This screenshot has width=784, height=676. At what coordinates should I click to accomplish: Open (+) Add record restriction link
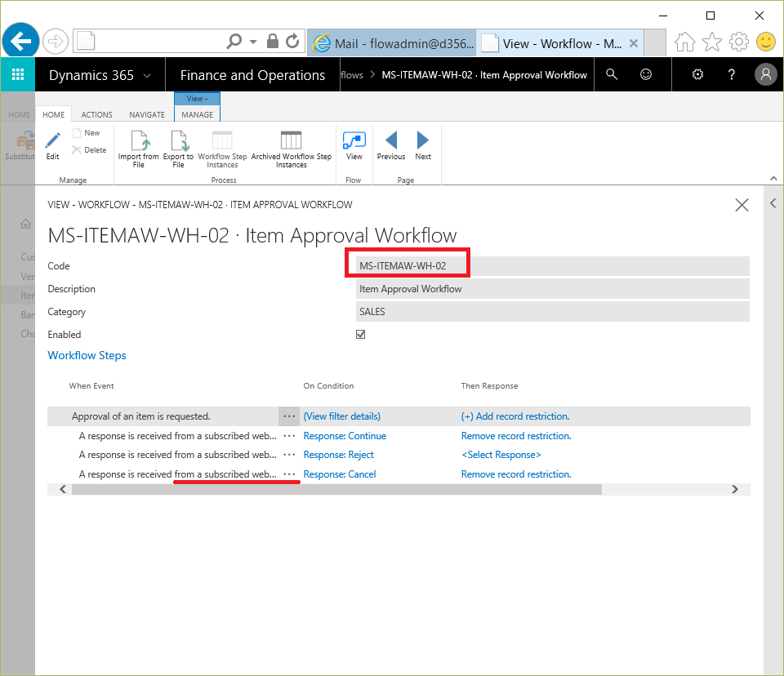[x=515, y=416]
